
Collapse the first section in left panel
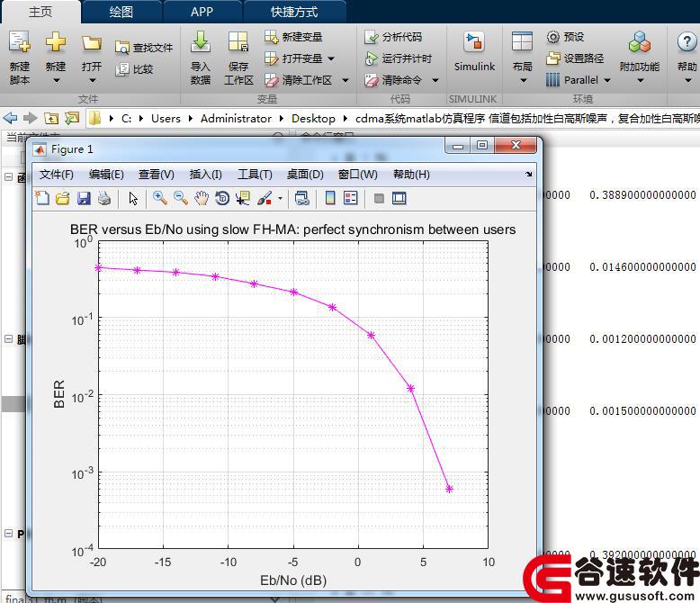(8, 177)
